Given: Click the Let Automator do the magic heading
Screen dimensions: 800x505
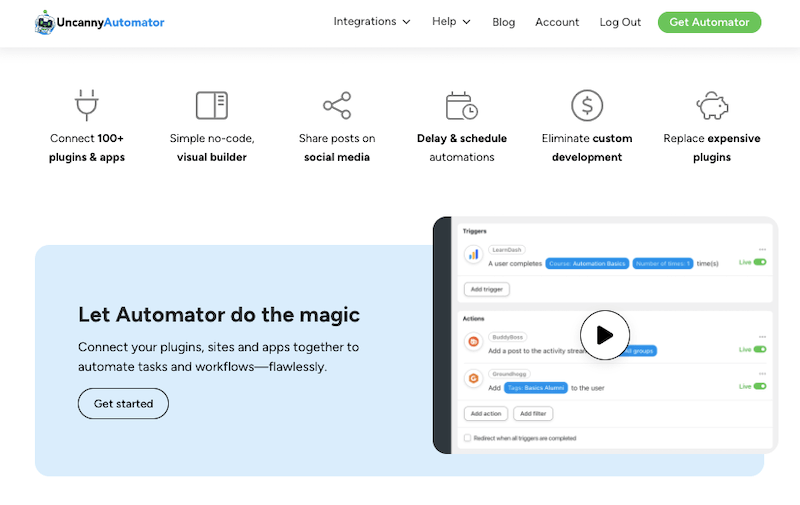Looking at the screenshot, I should [x=219, y=315].
